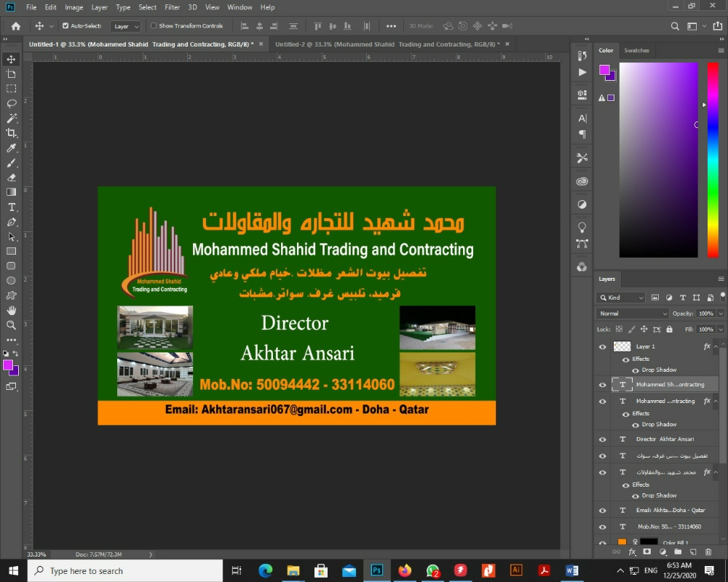Select the Magic Wand tool
This screenshot has height=582, width=728.
coord(12,118)
